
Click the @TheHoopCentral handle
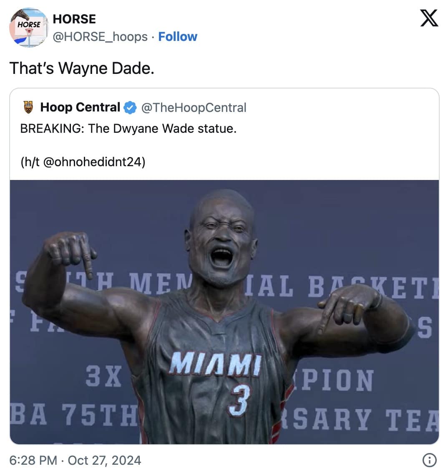194,108
